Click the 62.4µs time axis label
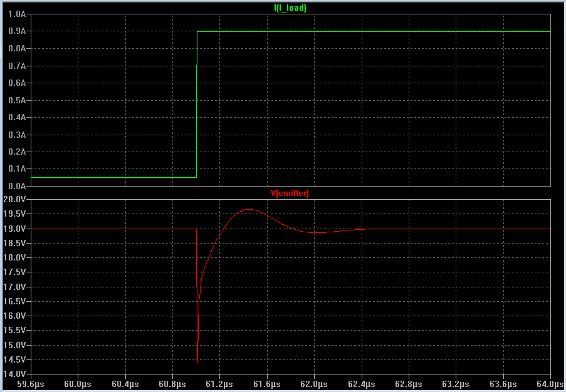The image size is (566, 392). 361,384
